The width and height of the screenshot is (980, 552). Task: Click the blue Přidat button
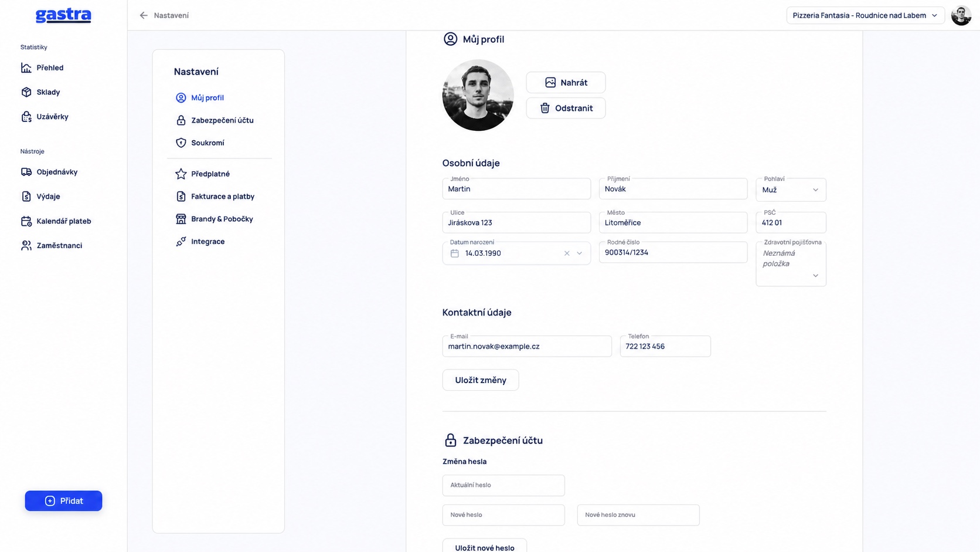coord(63,501)
